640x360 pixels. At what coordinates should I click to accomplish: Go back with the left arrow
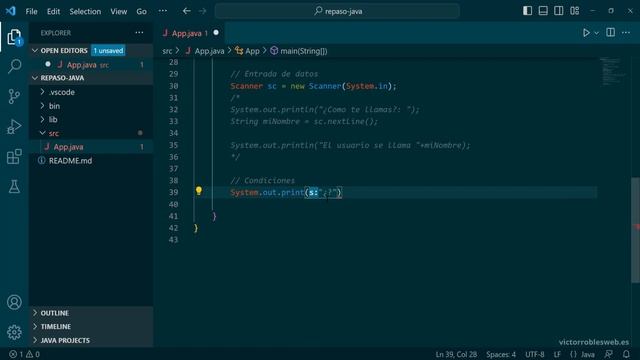point(187,11)
